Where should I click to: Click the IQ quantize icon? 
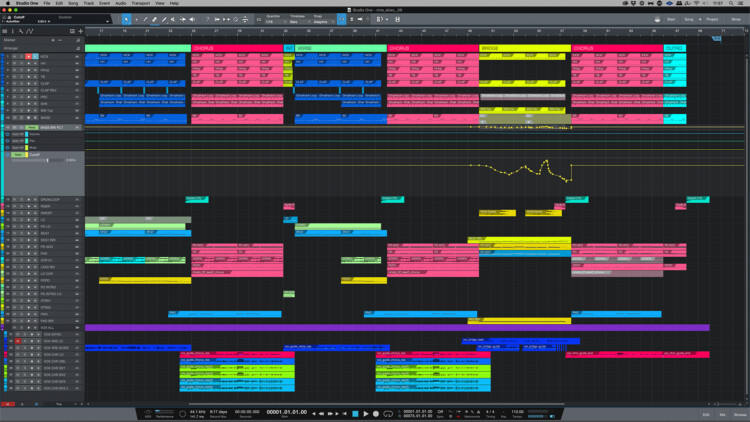point(259,20)
